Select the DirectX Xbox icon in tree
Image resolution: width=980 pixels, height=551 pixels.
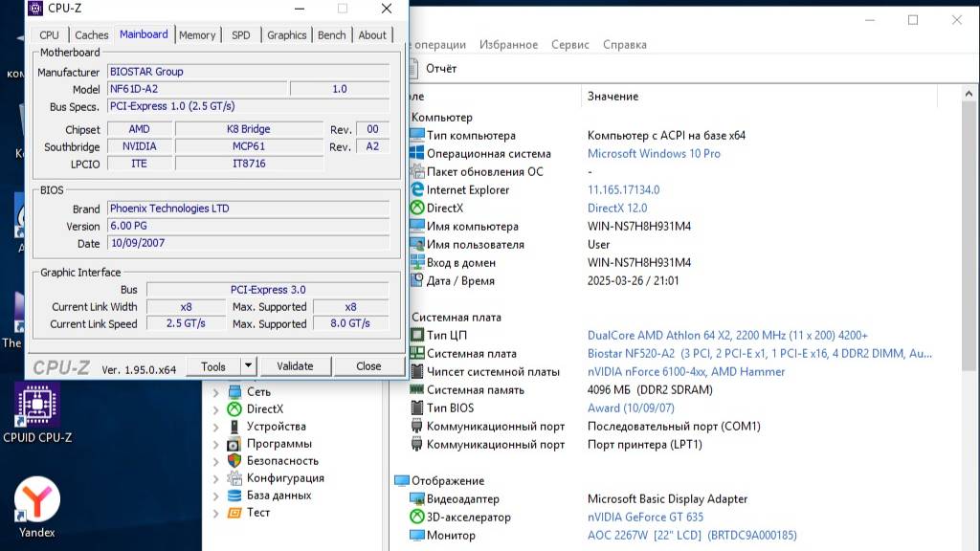234,409
